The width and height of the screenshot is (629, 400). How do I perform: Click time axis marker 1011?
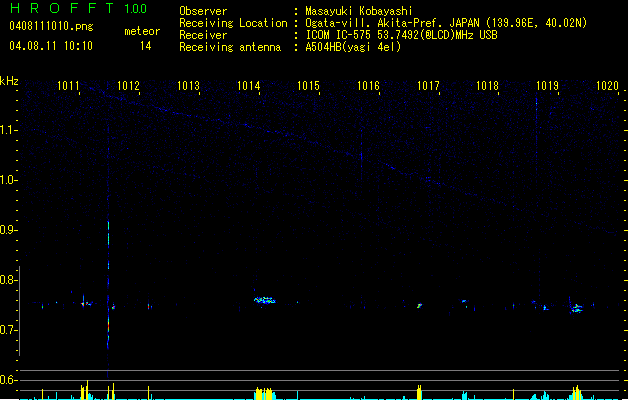point(68,86)
